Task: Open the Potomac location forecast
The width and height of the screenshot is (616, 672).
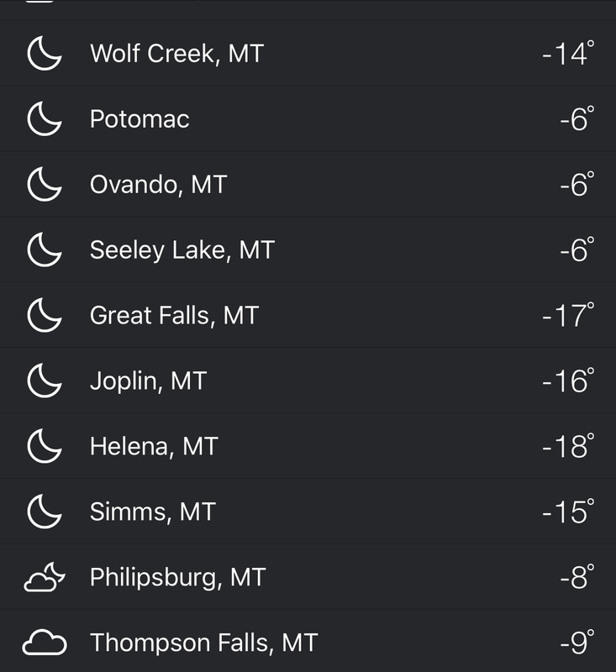Action: coord(308,118)
